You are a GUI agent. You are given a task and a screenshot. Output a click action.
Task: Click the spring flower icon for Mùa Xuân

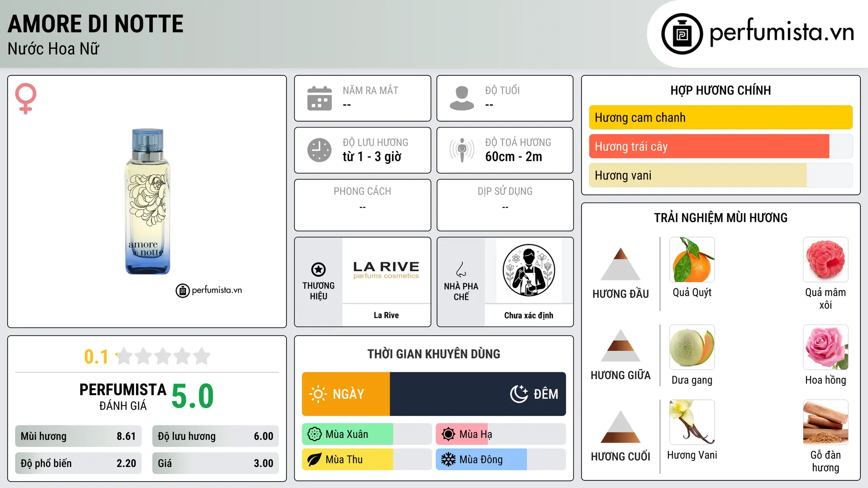314,434
